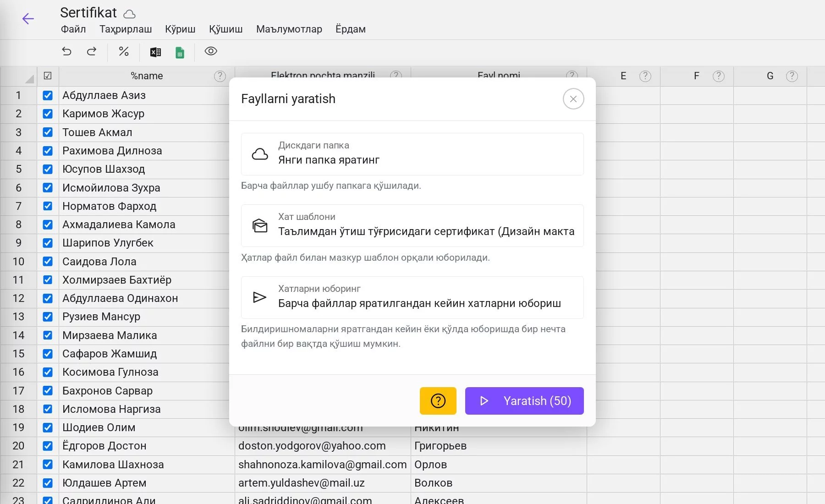Viewport: 825px width, 504px height.
Task: Uncheck row Ёдгоров Достон
Action: coord(48,446)
